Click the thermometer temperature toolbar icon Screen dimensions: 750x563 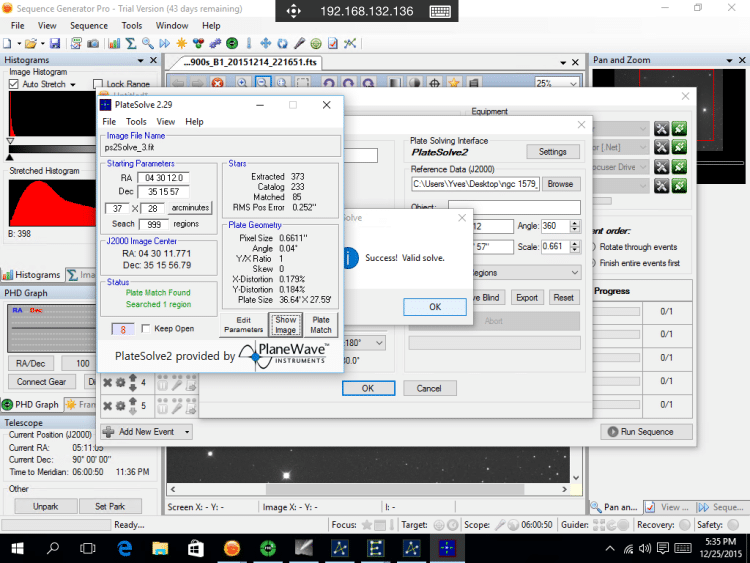[x=249, y=44]
